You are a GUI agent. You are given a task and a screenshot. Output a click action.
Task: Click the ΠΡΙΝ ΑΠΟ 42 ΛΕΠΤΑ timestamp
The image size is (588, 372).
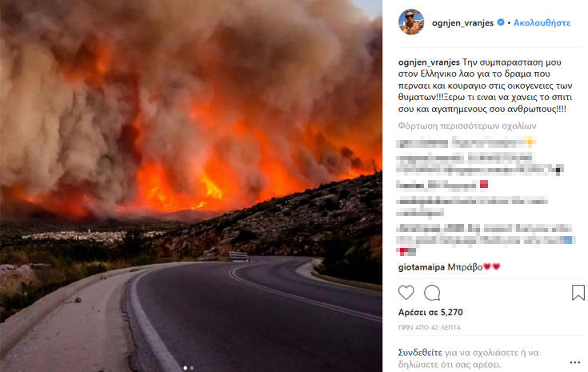click(x=430, y=327)
